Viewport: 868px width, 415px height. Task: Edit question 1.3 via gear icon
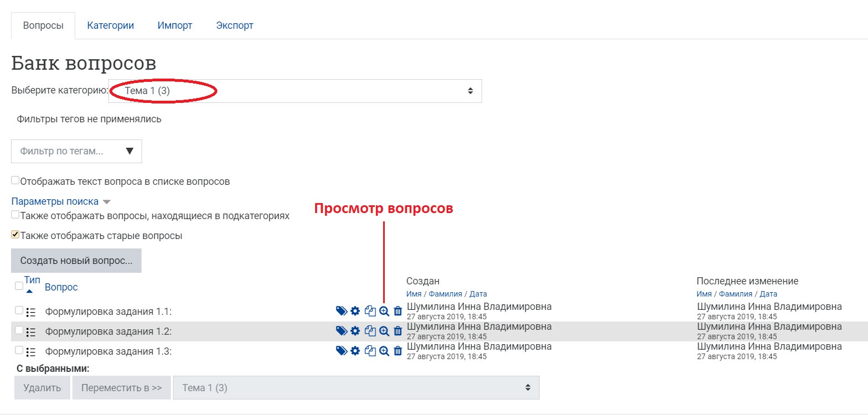[x=355, y=351]
